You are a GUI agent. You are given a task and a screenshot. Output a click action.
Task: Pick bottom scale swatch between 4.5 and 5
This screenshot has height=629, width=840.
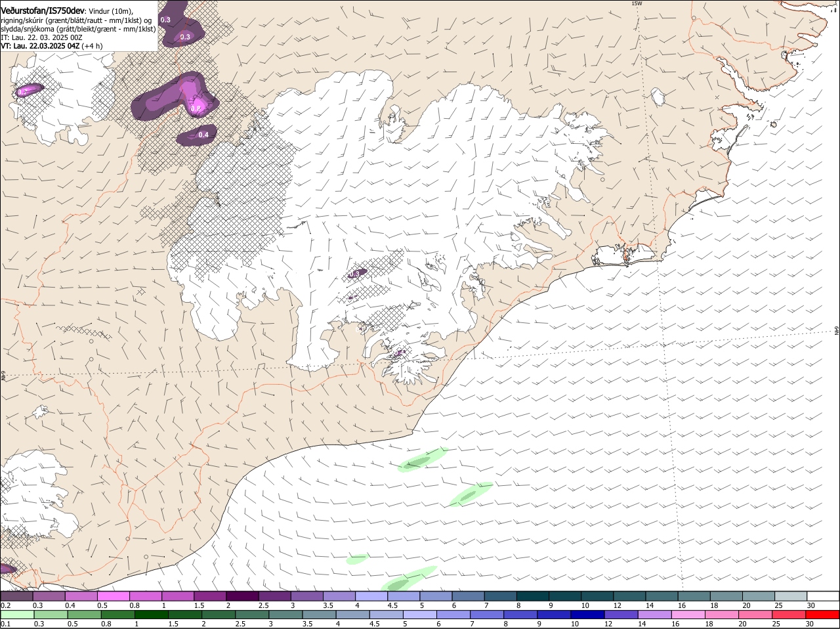[x=387, y=615]
